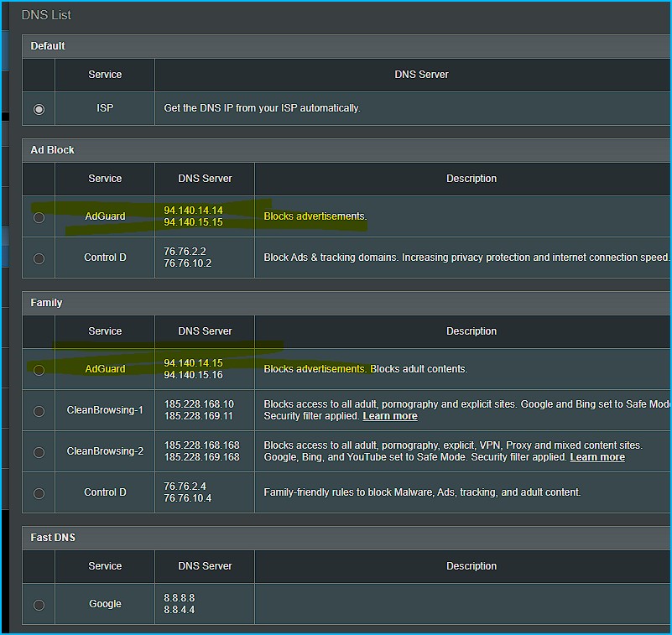Click the DNS List title text

tap(46, 15)
